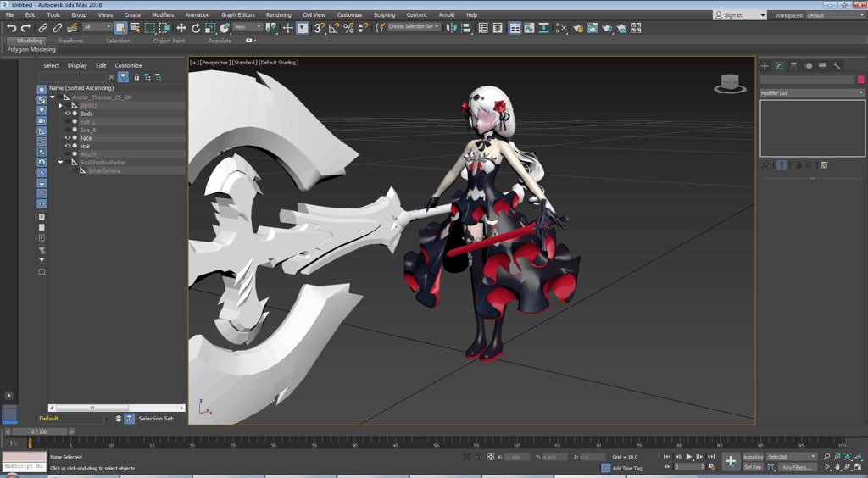
Task: Open Key Filters dialog
Action: (x=798, y=468)
